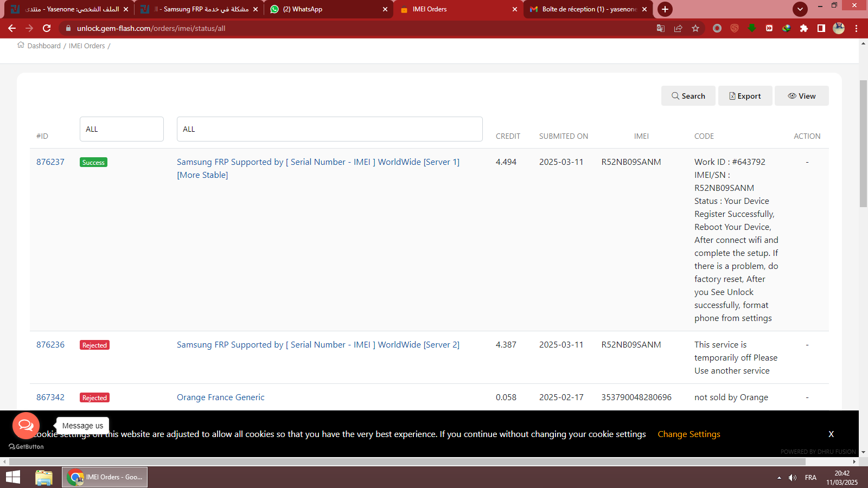Screen dimensions: 868x488
Task: Open a new browser tab
Action: [665, 9]
